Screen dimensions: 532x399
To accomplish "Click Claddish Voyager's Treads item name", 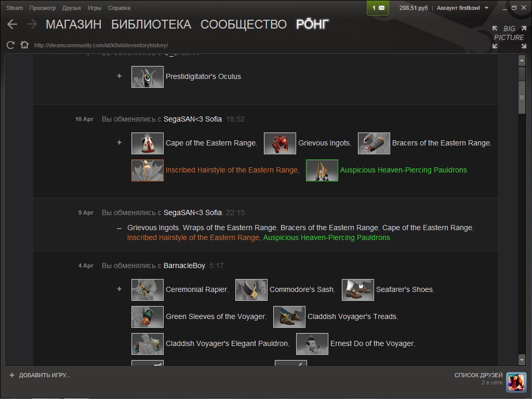I will [352, 316].
